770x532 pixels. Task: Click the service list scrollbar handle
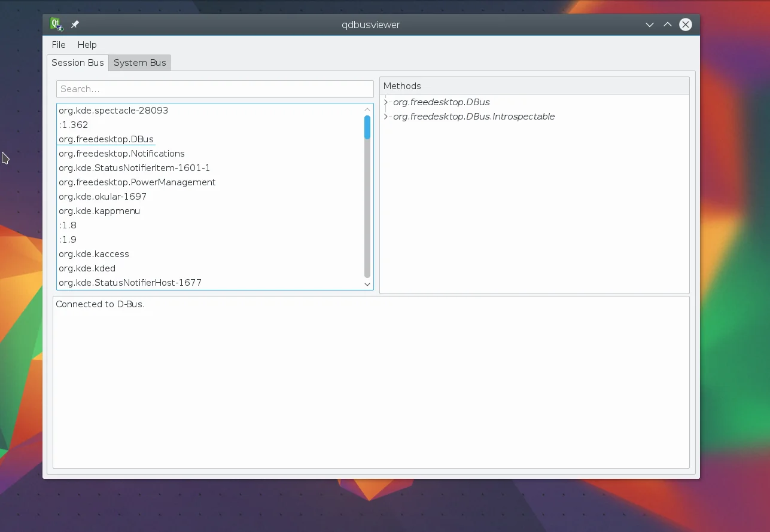[367, 127]
